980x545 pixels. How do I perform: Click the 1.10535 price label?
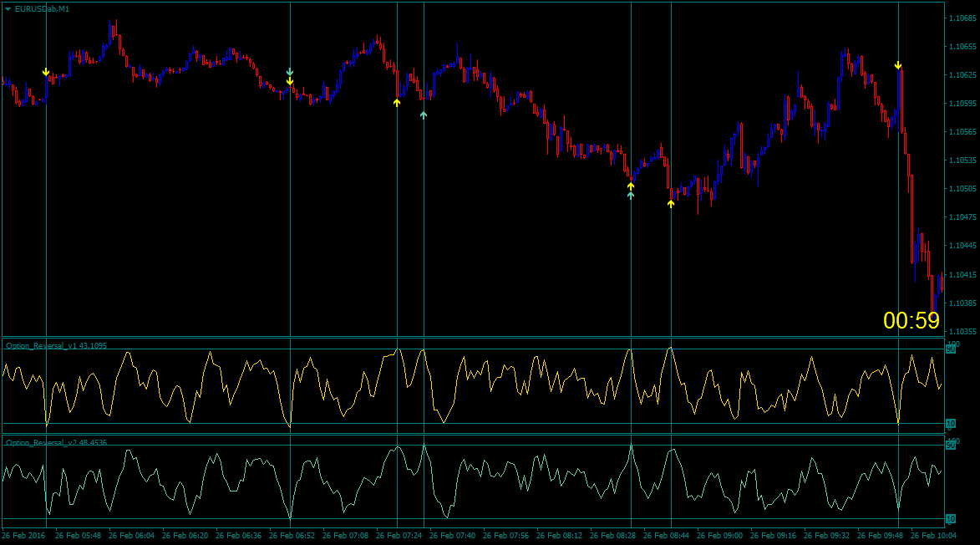pos(962,160)
